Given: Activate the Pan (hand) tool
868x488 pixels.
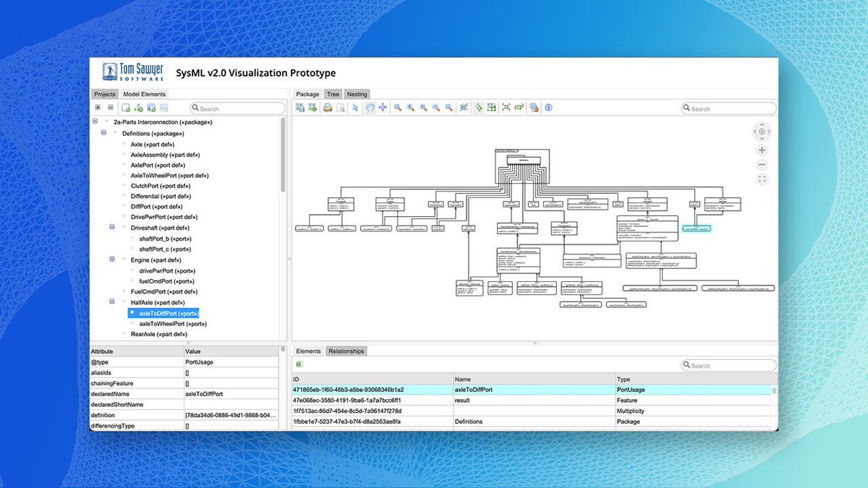Looking at the screenshot, I should click(369, 108).
